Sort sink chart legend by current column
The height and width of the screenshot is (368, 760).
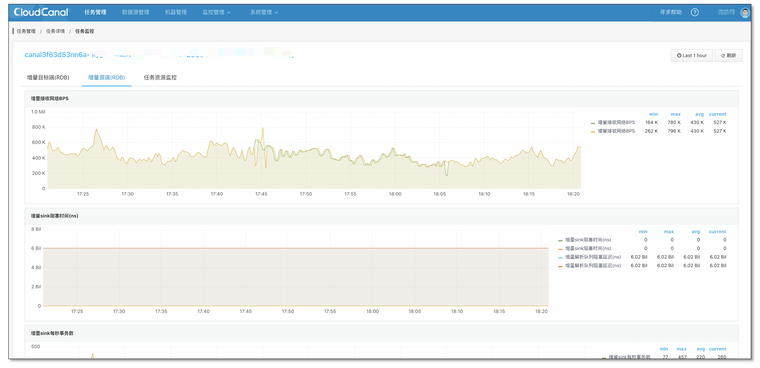tap(717, 231)
